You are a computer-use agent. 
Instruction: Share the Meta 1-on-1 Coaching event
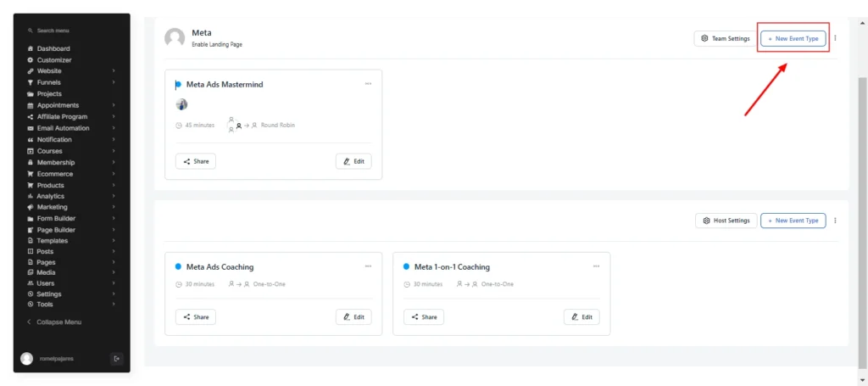pos(424,316)
